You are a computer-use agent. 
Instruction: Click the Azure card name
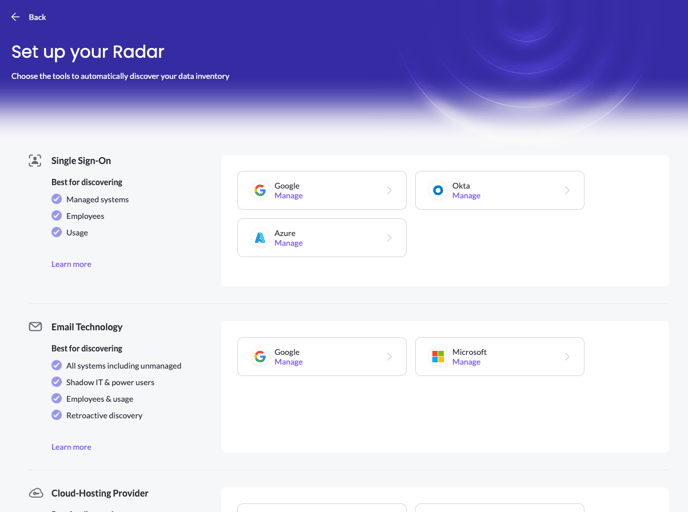coord(285,233)
